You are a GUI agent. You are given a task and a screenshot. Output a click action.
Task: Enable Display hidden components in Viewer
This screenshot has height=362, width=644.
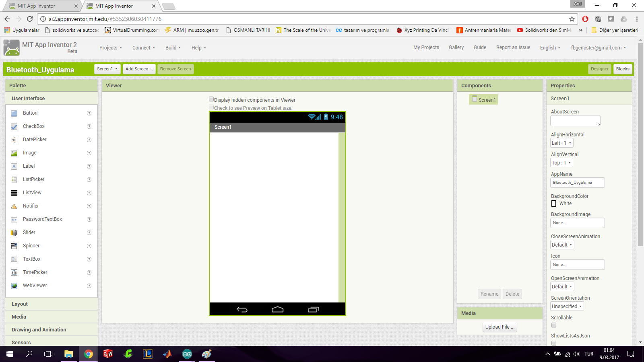click(211, 99)
